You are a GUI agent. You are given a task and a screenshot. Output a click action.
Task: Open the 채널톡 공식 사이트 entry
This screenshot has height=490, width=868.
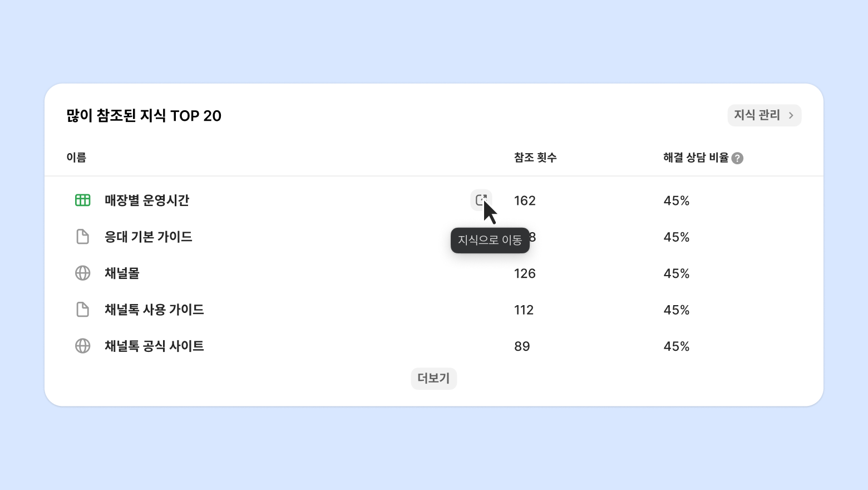click(154, 346)
